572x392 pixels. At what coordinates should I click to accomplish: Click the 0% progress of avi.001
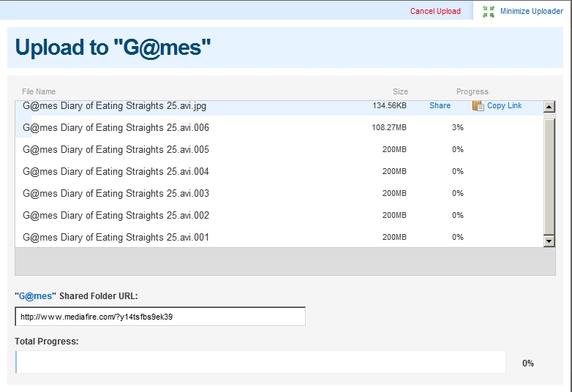pos(457,237)
